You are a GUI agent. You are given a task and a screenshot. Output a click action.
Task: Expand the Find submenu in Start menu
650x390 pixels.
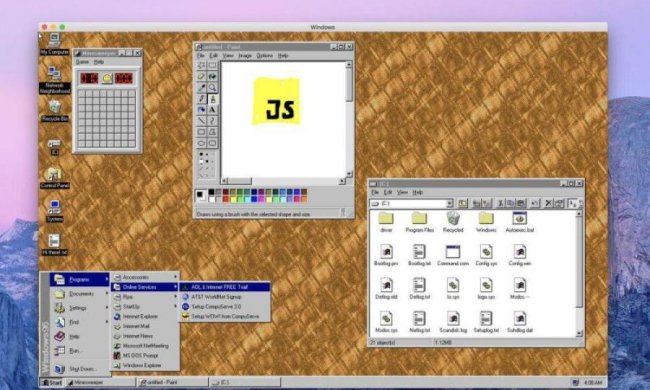coord(80,322)
